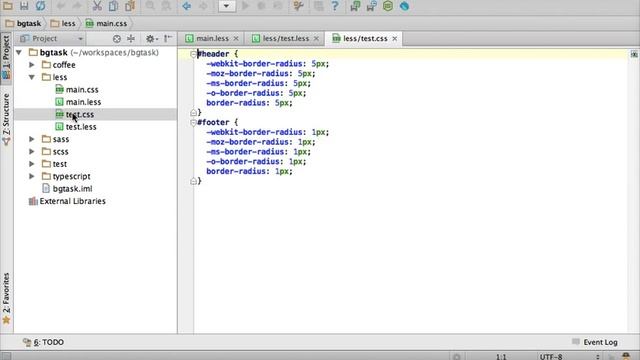This screenshot has height=360, width=640.
Task: Select main.css in project tree
Action: [77, 90]
